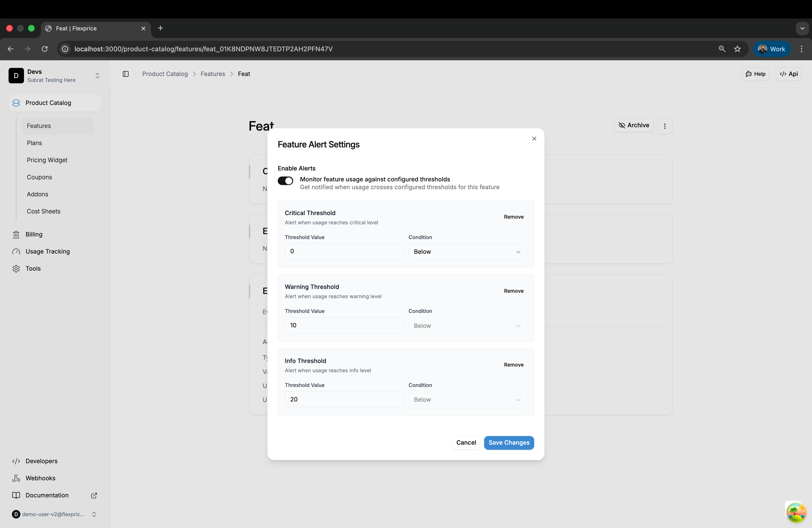Open the Developers section

[55, 461]
